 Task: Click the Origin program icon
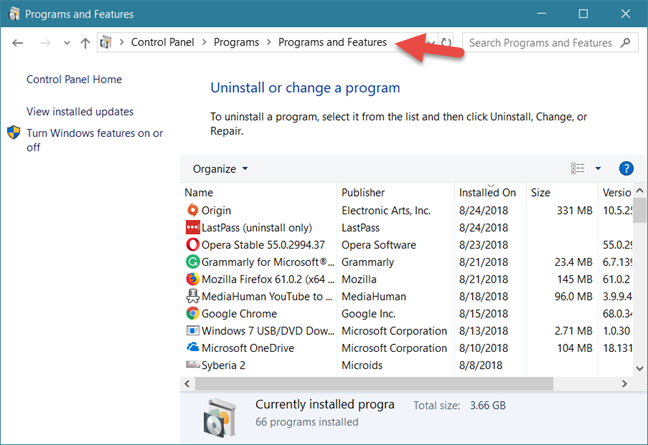[193, 210]
